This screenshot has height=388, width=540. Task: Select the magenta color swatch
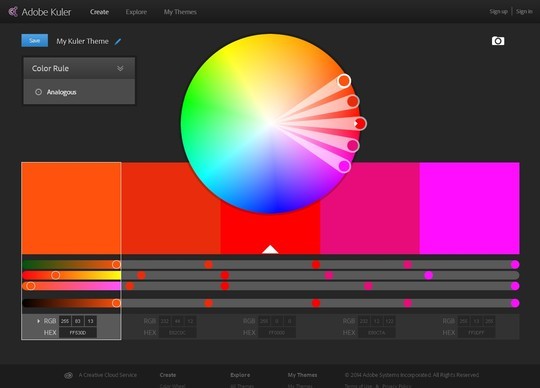(470, 208)
